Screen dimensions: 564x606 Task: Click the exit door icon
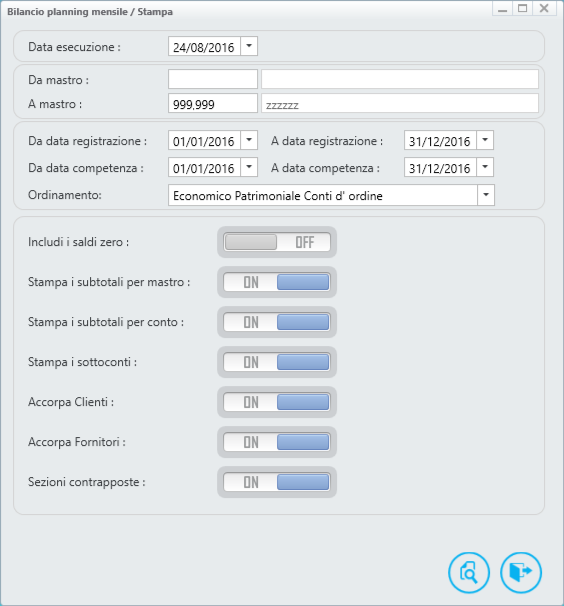pos(521,572)
